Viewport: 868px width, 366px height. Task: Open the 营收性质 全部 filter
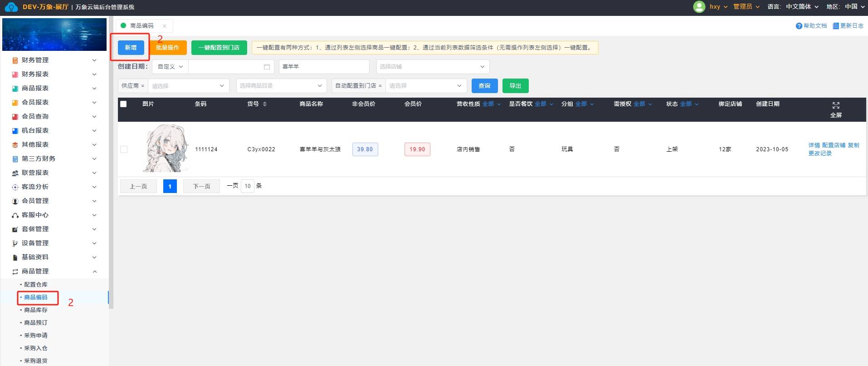pos(492,104)
